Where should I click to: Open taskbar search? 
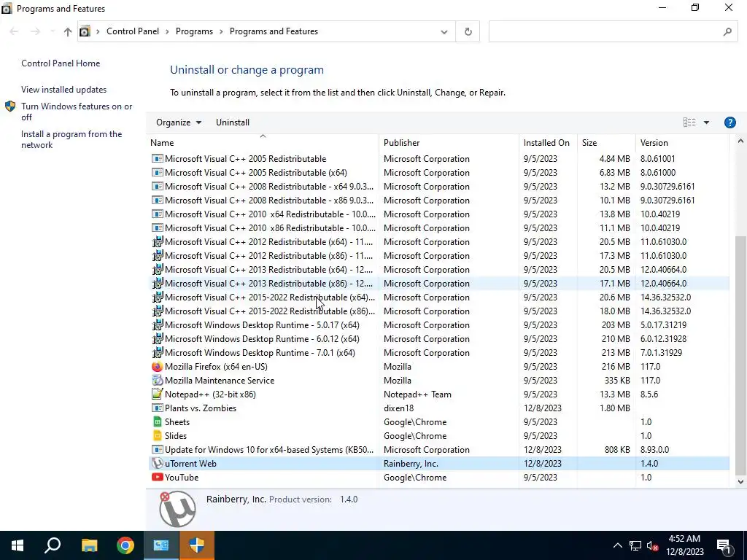[x=53, y=545]
